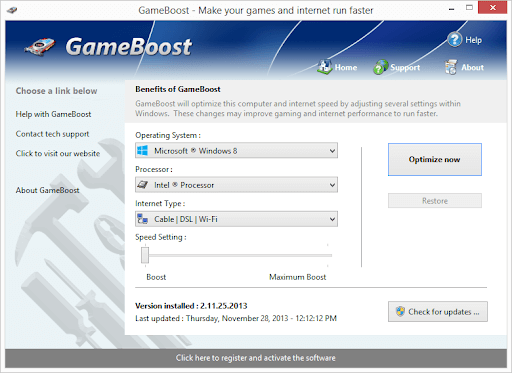Viewport: 512px width, 373px height.
Task: Click the Windows logo in OS field
Action: click(x=143, y=151)
